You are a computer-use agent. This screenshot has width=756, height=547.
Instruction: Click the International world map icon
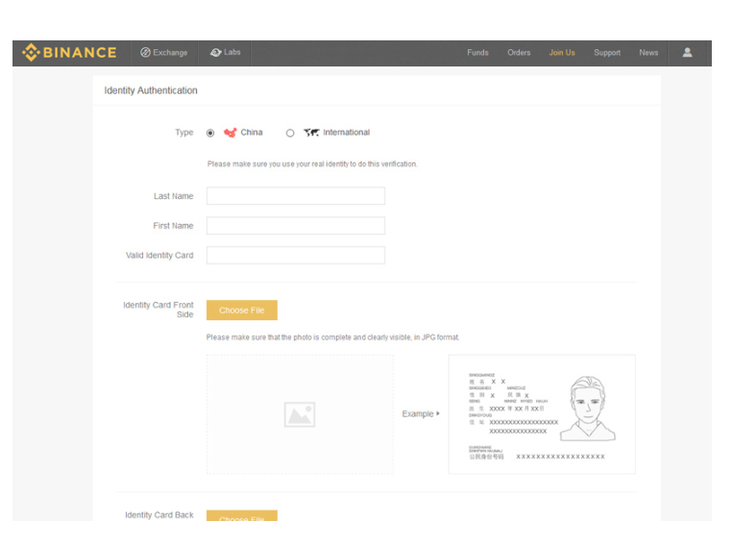[x=311, y=133]
